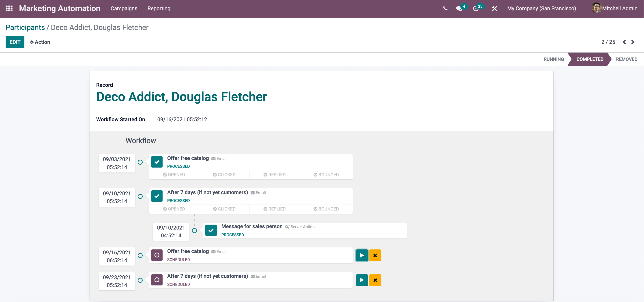Open My Company (San Francisco) switcher

(x=541, y=9)
